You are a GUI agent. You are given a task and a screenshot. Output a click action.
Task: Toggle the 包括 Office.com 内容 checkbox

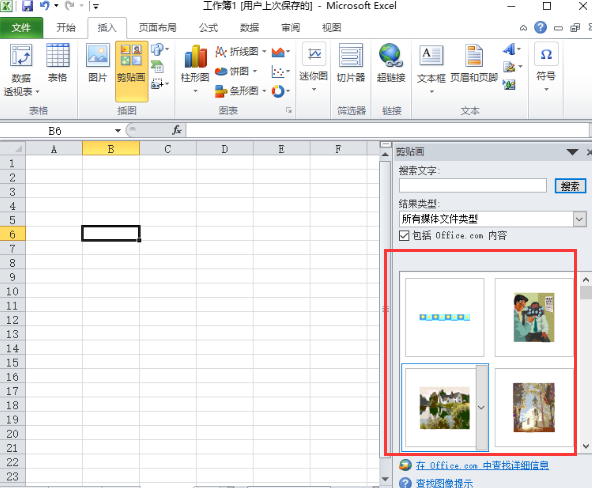point(404,236)
